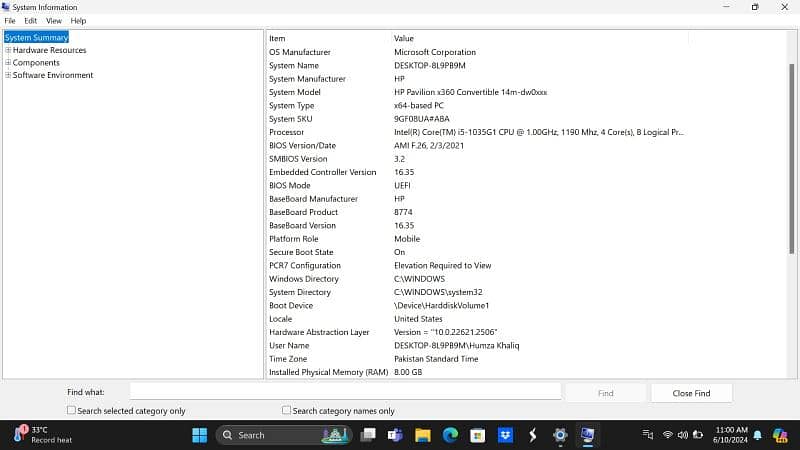Tick Search category names only checkbox
The width and height of the screenshot is (800, 450).
(x=287, y=410)
